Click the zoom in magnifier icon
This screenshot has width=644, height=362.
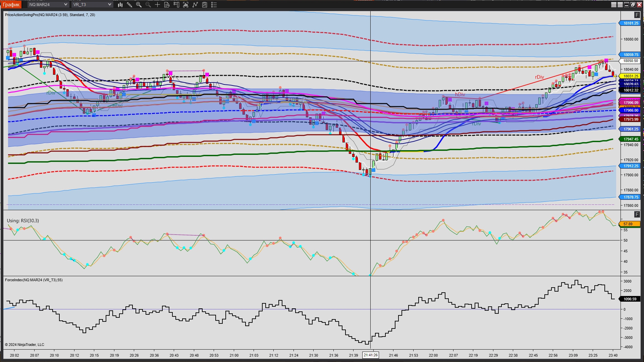coord(139,5)
